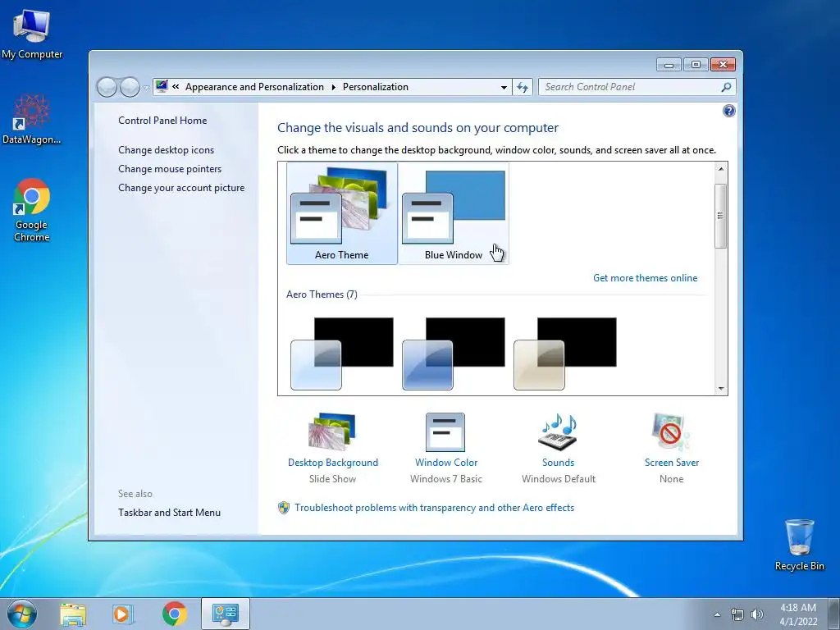
Task: Open the Screen Saver icon
Action: pos(671,431)
